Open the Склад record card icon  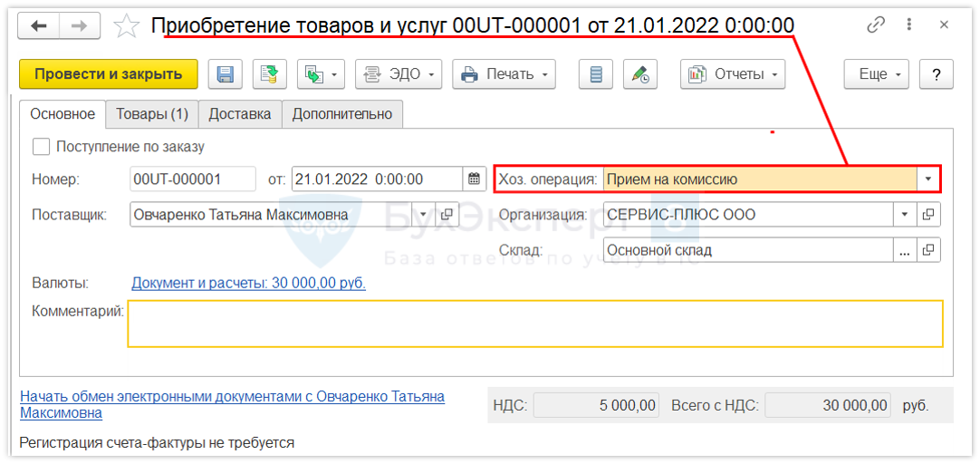(928, 250)
